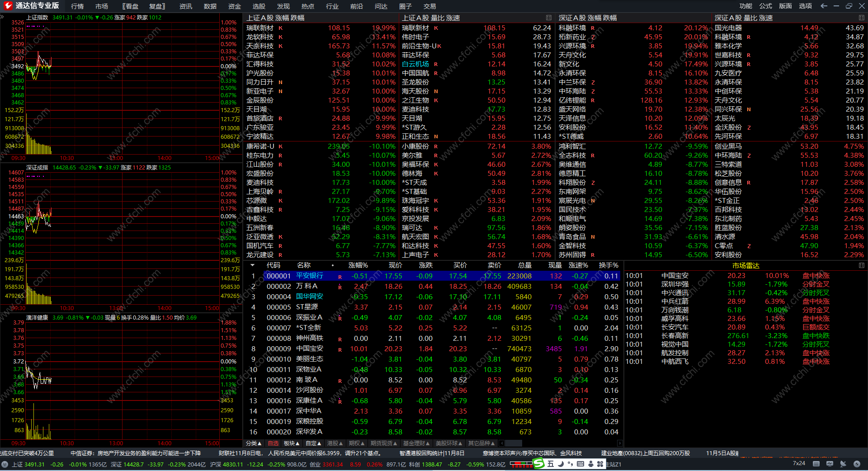Expand the 港股 market menu
This screenshot has height=471, width=868.
(335, 443)
